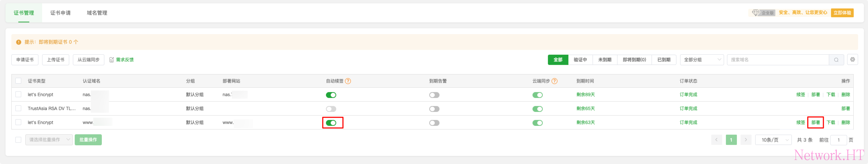The image size is (868, 164).
Task: Toggle auto-renew for TrustAsia RSA certificate
Action: pyautogui.click(x=331, y=109)
